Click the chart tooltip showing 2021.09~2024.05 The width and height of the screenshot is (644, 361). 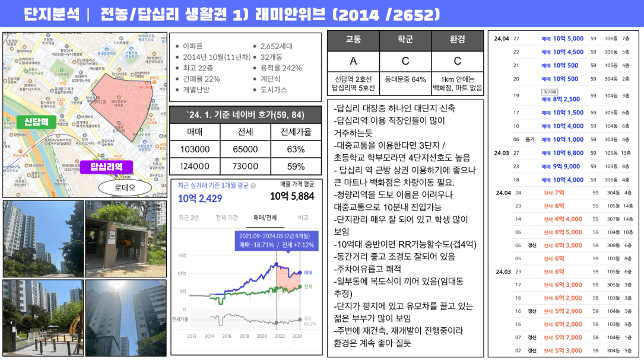tap(277, 241)
